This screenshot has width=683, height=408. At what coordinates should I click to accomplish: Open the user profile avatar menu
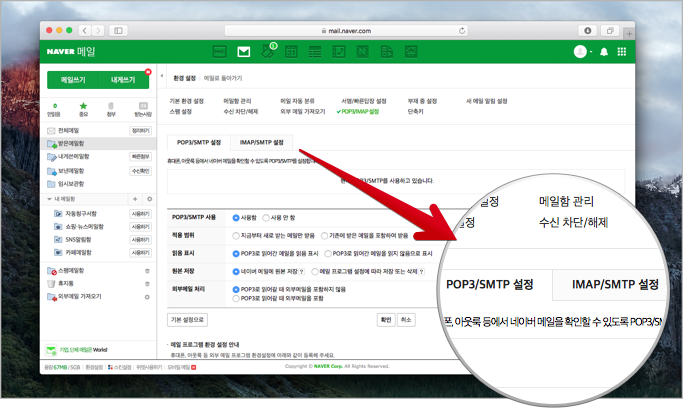582,52
